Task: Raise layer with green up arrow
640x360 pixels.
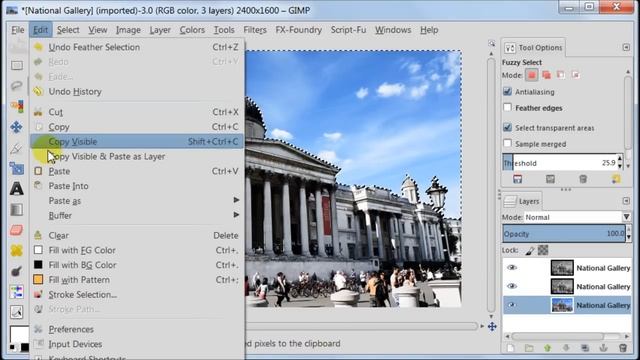Action: pos(547,348)
